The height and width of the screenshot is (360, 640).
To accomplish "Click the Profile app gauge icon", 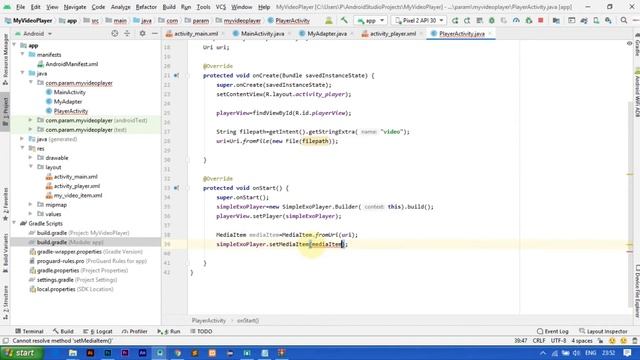I will point(516,20).
